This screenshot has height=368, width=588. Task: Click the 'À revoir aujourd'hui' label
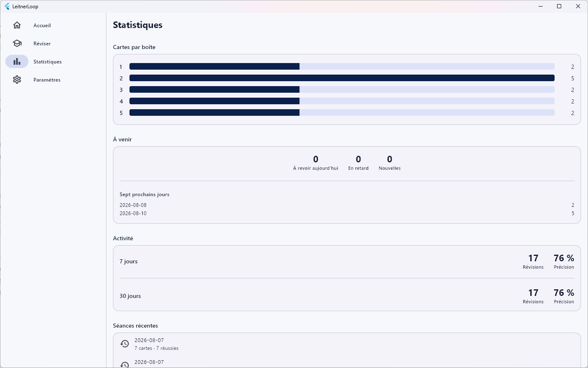[315, 168]
